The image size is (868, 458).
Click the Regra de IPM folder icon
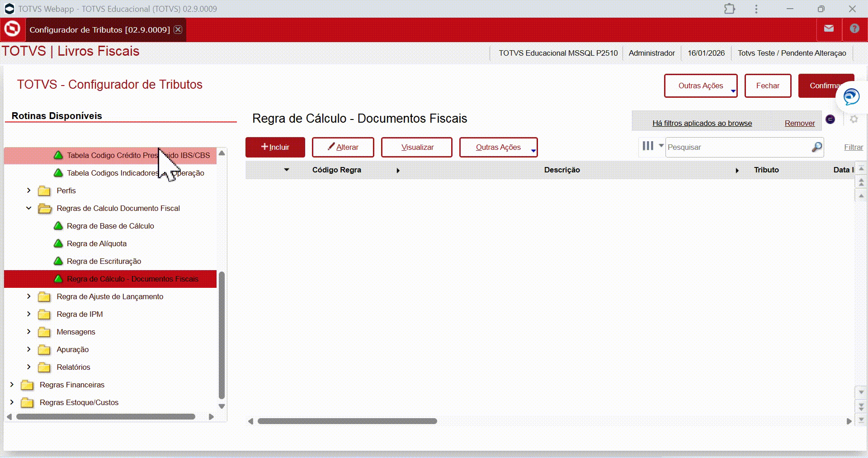pyautogui.click(x=44, y=314)
